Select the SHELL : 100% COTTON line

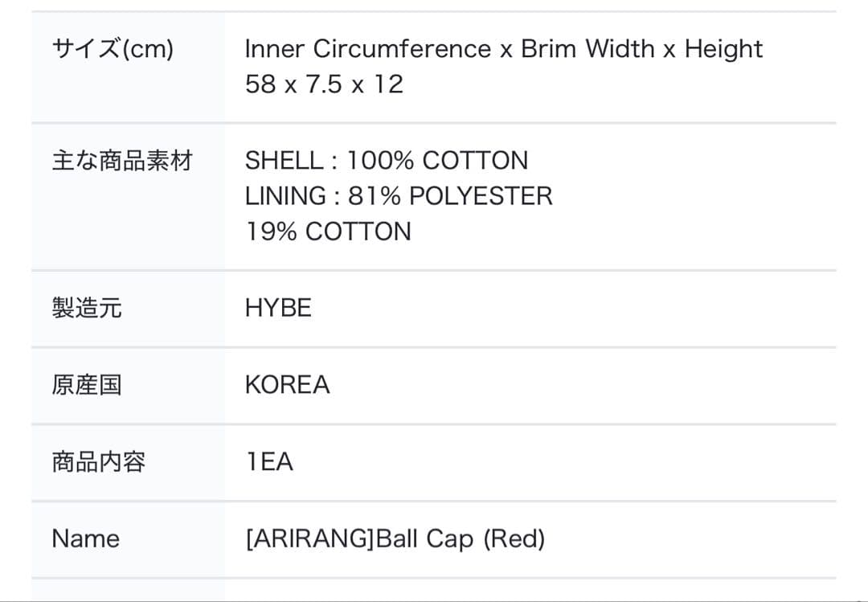[387, 161]
